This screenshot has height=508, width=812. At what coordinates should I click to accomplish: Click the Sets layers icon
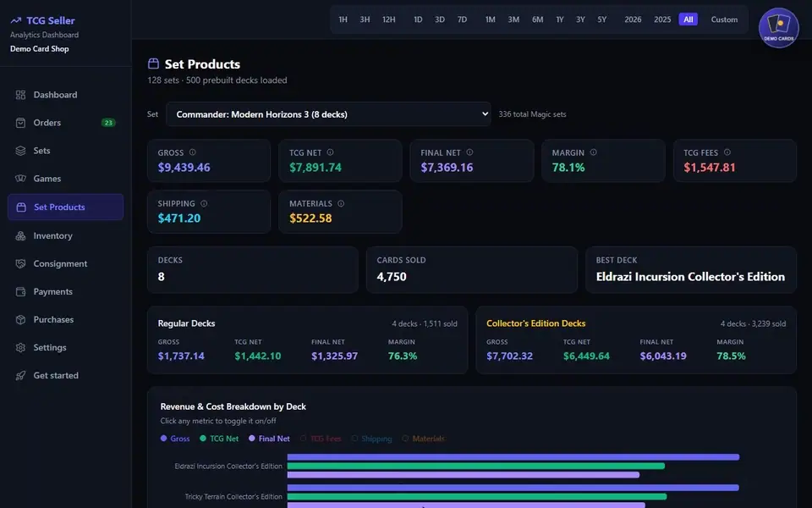click(20, 151)
